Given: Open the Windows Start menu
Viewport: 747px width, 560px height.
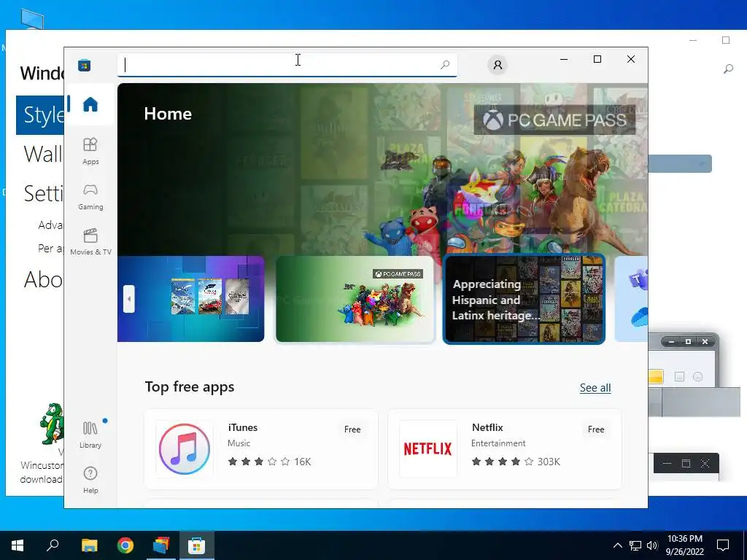Looking at the screenshot, I should [18, 545].
